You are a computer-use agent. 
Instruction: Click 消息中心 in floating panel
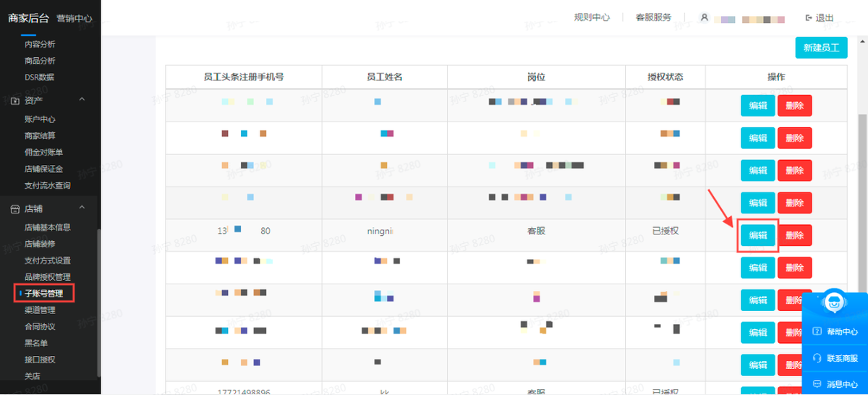pyautogui.click(x=843, y=384)
